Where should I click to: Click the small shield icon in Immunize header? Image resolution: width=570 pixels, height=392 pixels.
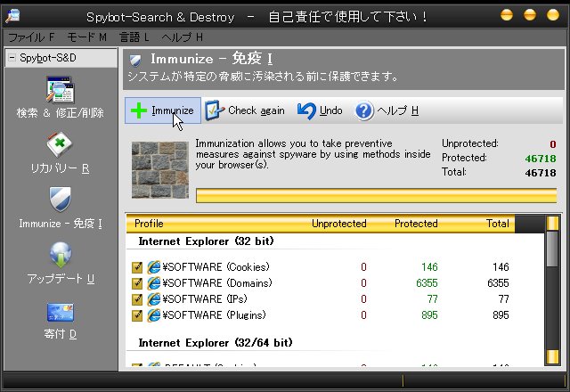click(135, 60)
